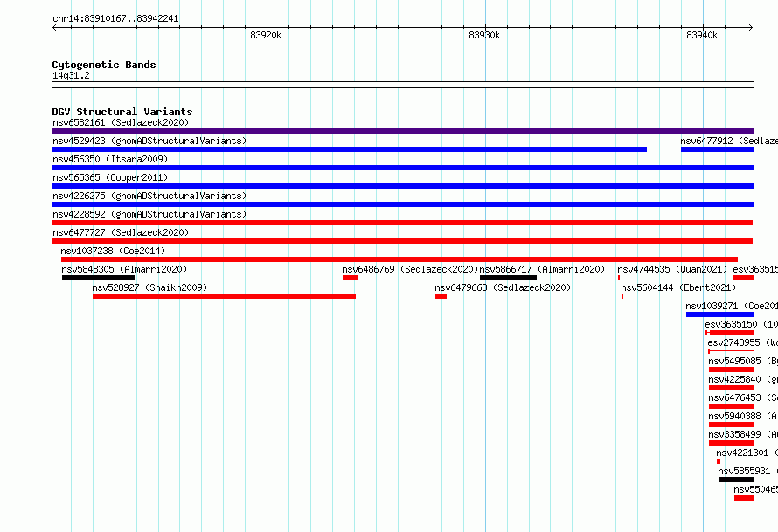Image resolution: width=778 pixels, height=532 pixels.
Task: Click the chr14:83910167..83942241 coordinate text
Action: click(x=115, y=18)
